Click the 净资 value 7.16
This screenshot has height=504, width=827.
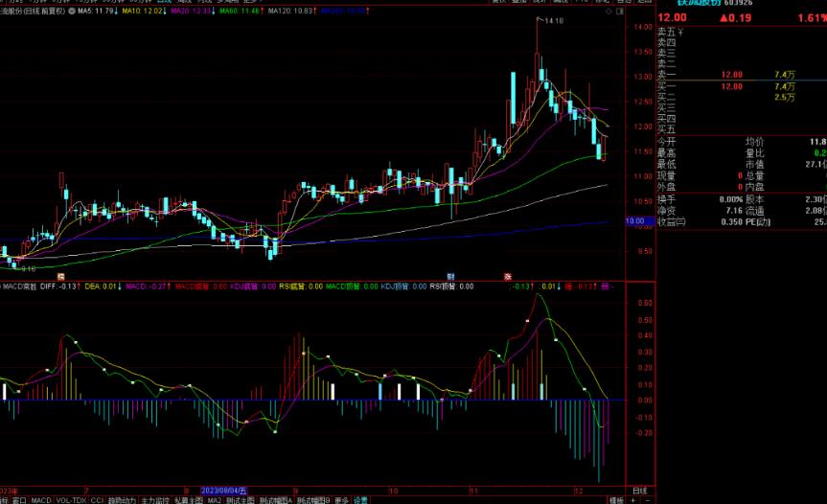pos(734,211)
